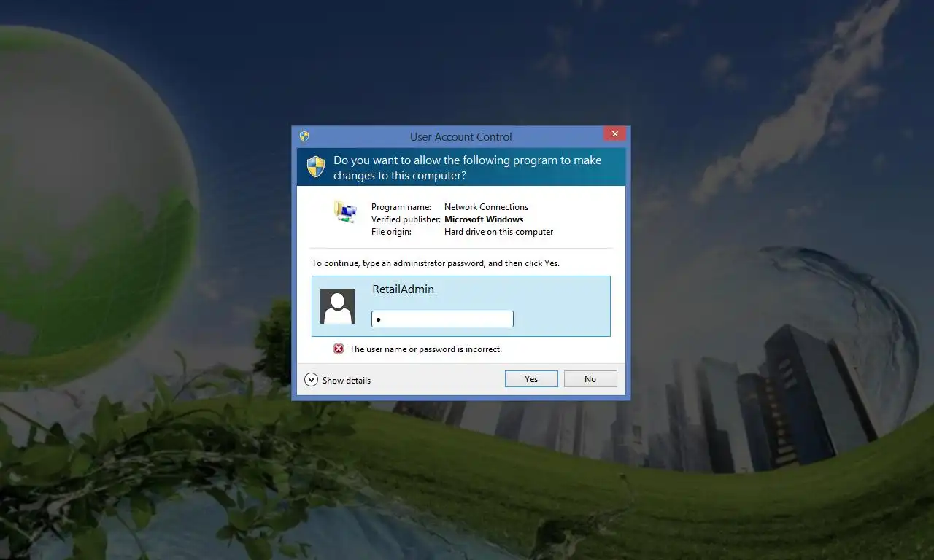The width and height of the screenshot is (934, 560).
Task: Click the 'Show details' label
Action: (x=347, y=381)
